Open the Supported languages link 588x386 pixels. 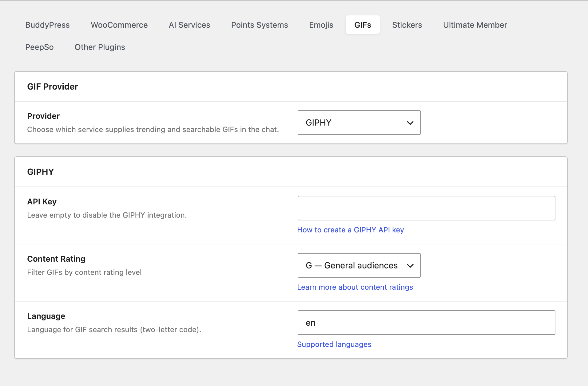(x=334, y=344)
